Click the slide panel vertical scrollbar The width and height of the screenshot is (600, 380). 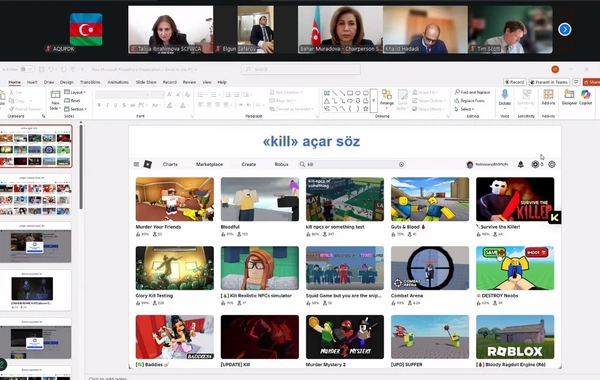(x=81, y=166)
